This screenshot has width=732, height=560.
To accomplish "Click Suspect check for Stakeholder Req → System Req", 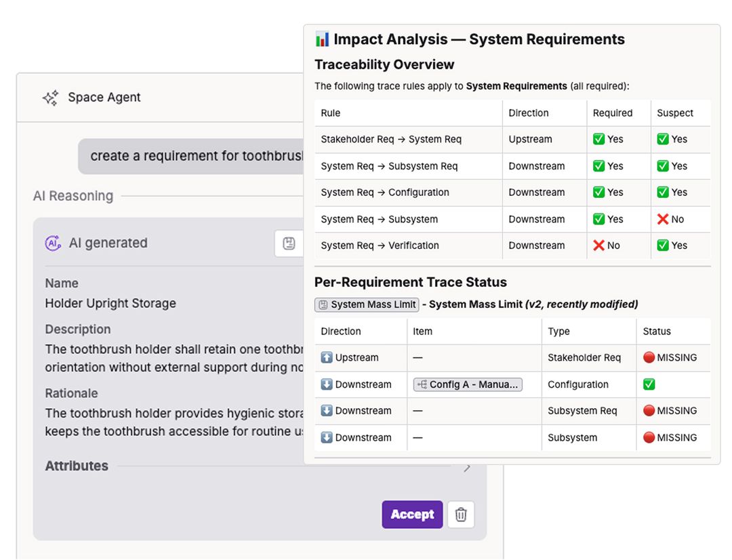I will click(x=663, y=139).
